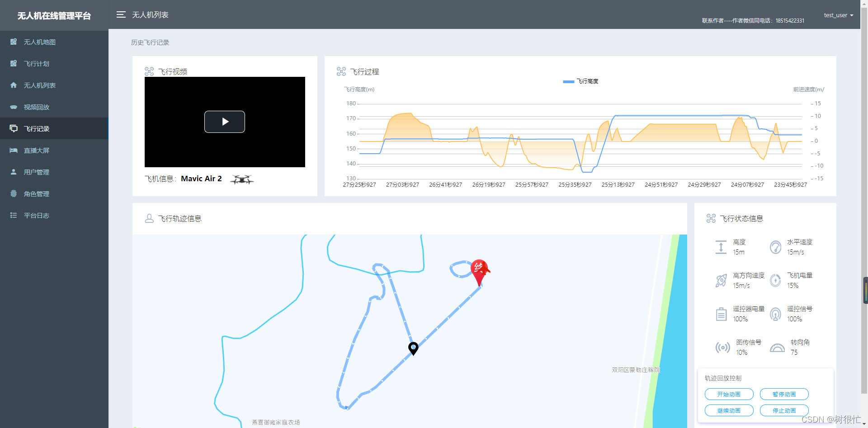Click the 无人机地图 sidebar map icon
The width and height of the screenshot is (868, 428).
tap(14, 42)
